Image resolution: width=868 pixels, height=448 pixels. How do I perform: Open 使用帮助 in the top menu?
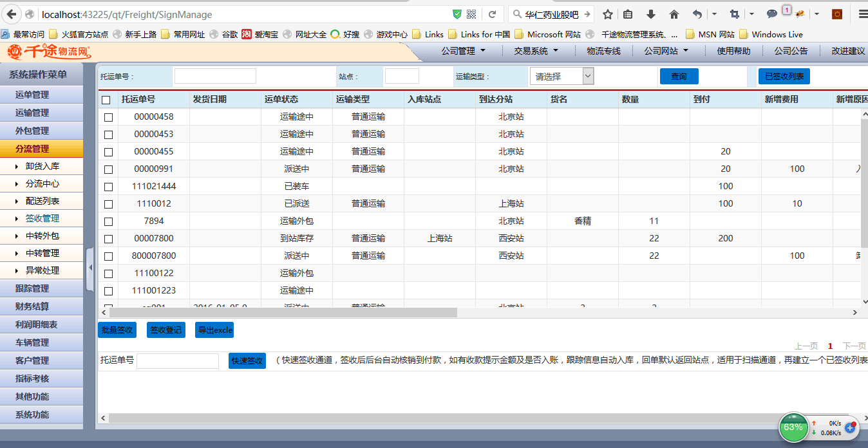coord(733,51)
